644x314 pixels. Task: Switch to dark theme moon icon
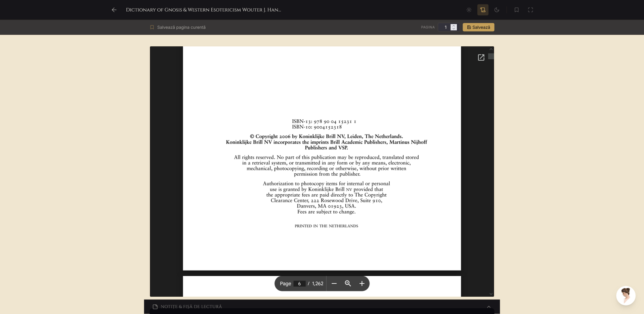point(497,10)
